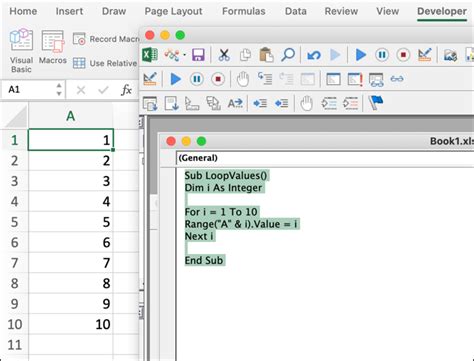The width and height of the screenshot is (474, 361).
Task: Select cell A2 containing 2
Action: [x=71, y=161]
